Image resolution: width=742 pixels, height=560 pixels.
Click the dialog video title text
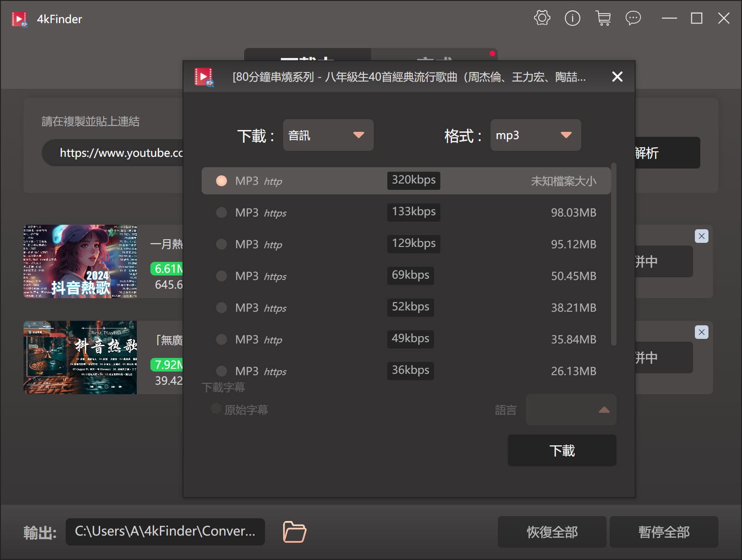pos(409,77)
